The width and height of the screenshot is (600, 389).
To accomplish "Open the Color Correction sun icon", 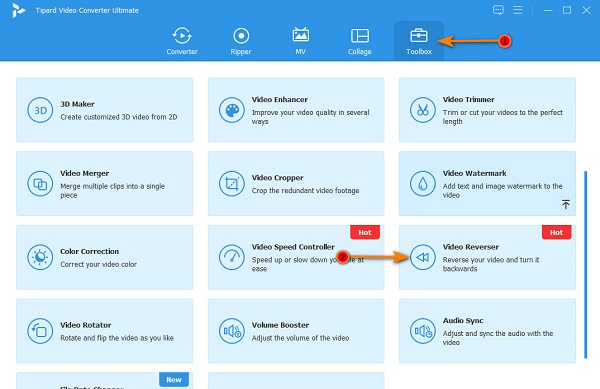I will click(x=40, y=257).
